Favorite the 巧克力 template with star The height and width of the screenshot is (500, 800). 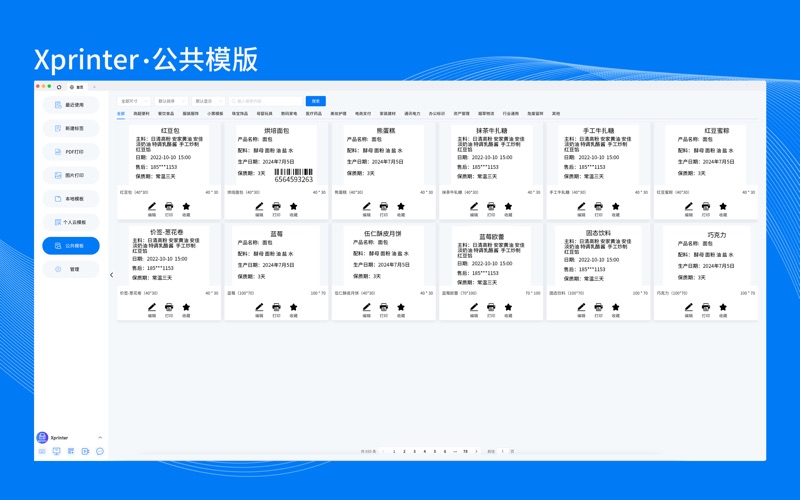coord(723,307)
